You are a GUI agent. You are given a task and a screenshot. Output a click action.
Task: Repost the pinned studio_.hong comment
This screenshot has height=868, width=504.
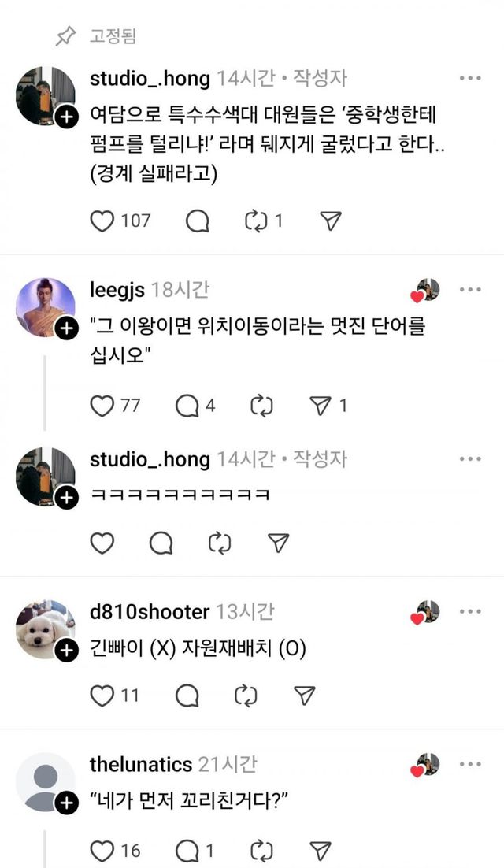point(258,221)
